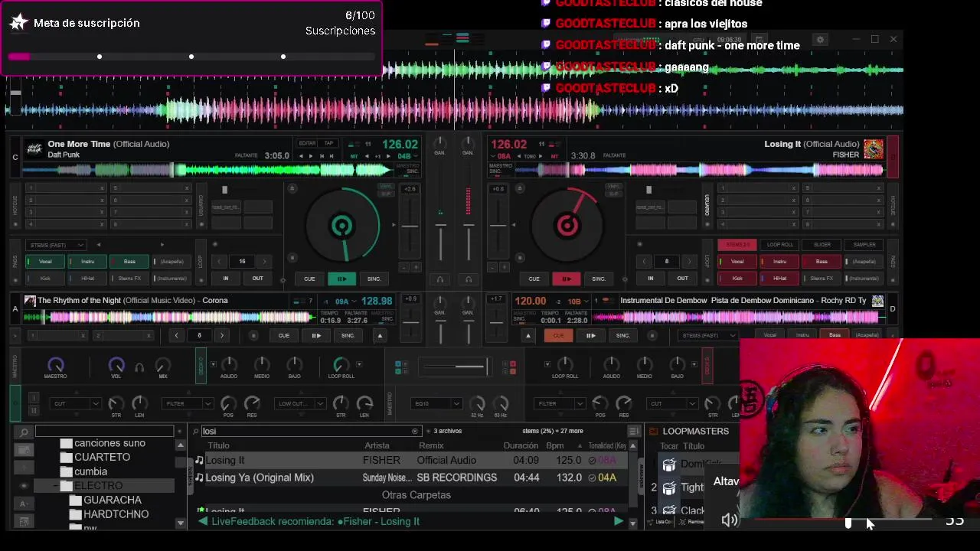This screenshot has height=551, width=980.
Task: Collapse the ELECTRO folder in the browser tree
Action: pyautogui.click(x=56, y=486)
